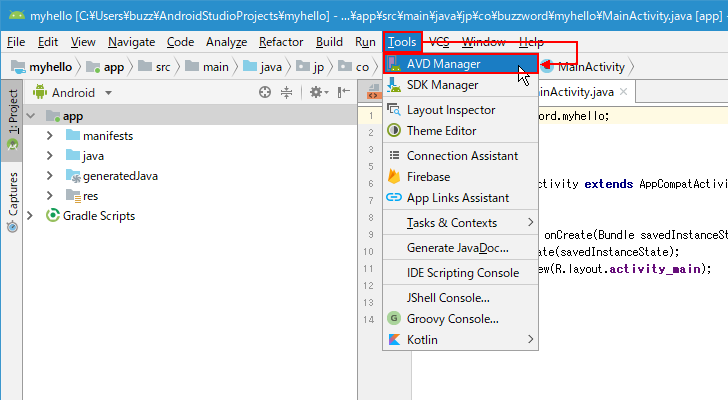This screenshot has height=400, width=728.
Task: Expand the res folder
Action: [x=50, y=195]
